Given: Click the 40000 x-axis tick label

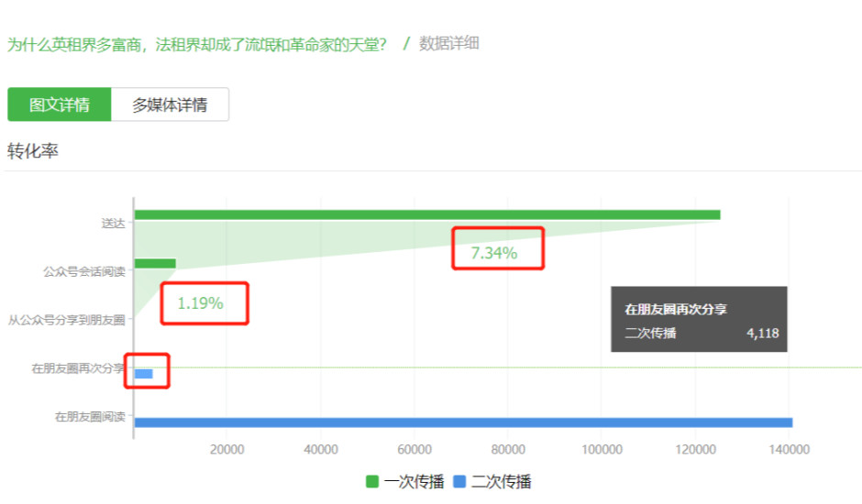Looking at the screenshot, I should 321,450.
